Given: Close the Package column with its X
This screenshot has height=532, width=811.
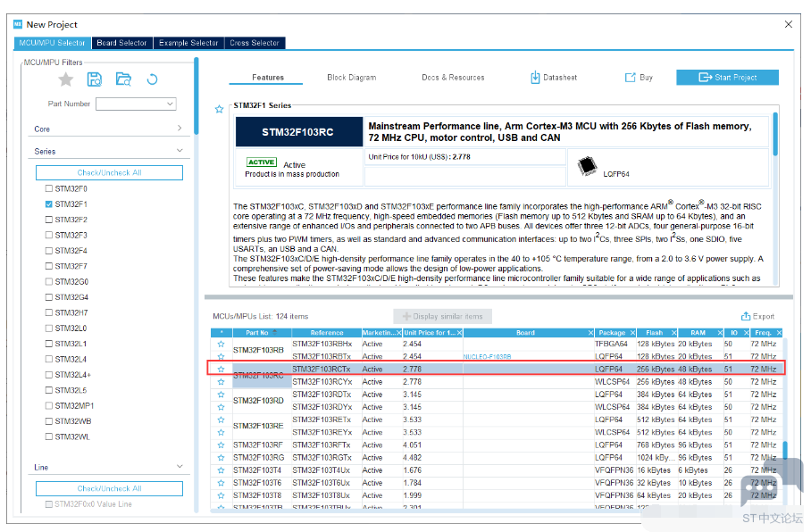Looking at the screenshot, I should click(632, 332).
